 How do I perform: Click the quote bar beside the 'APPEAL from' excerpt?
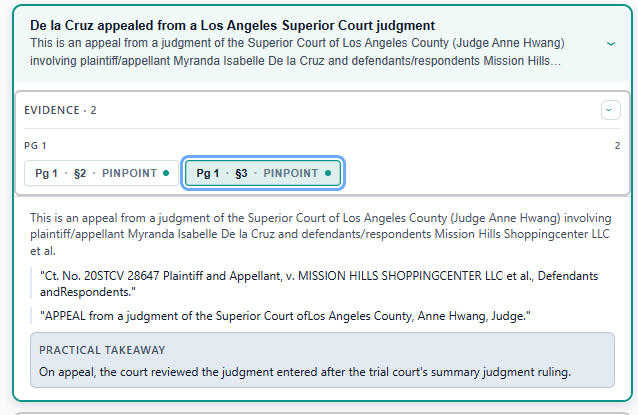31,316
